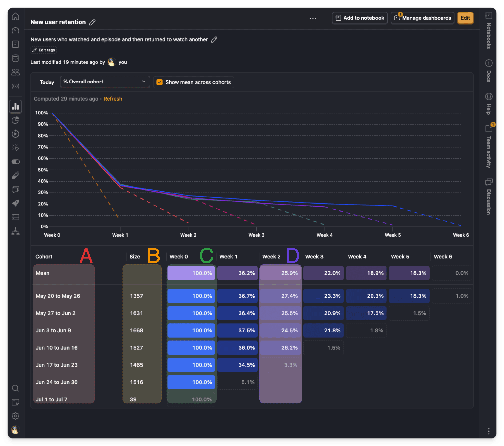
Task: Edit insight title with pencil icon
Action: 92,22
